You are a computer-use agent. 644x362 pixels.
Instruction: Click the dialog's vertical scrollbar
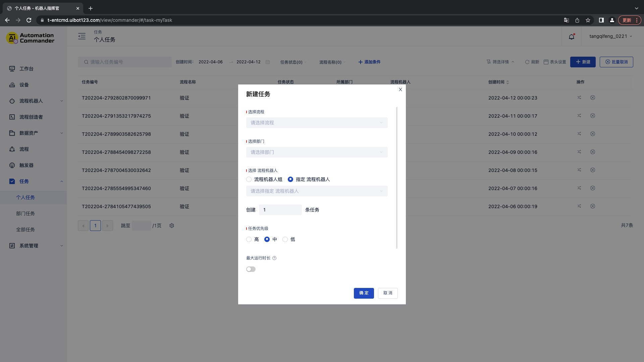pyautogui.click(x=397, y=178)
